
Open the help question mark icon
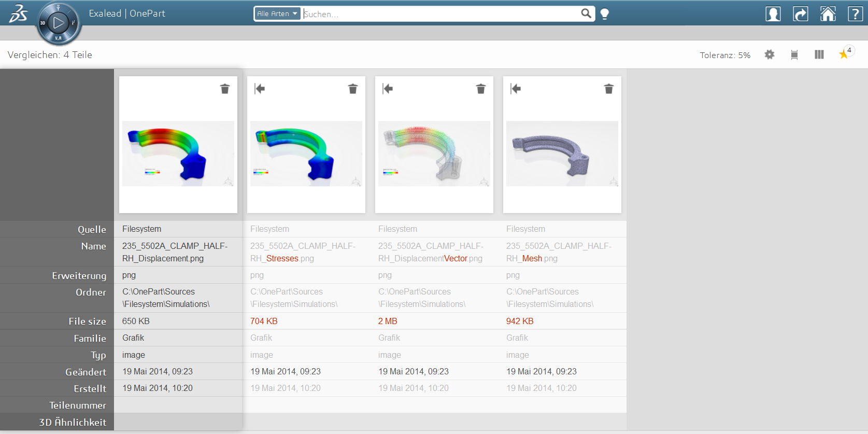[x=855, y=14]
